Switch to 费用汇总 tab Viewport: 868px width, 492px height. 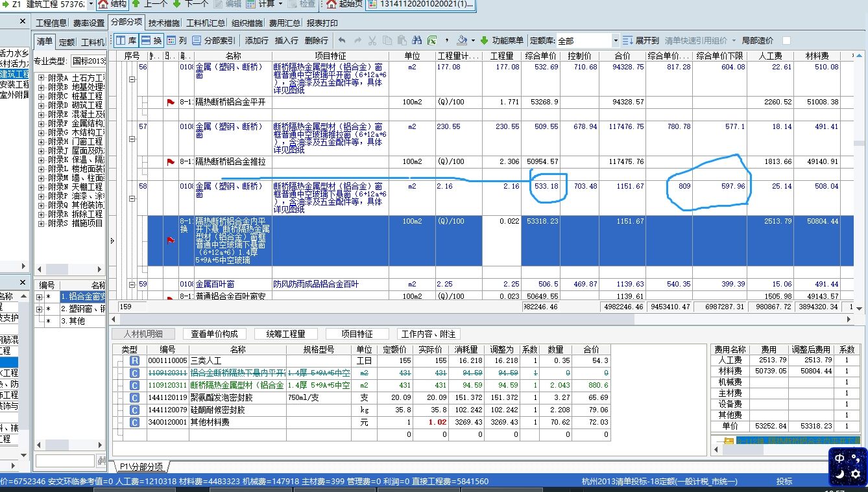point(285,23)
